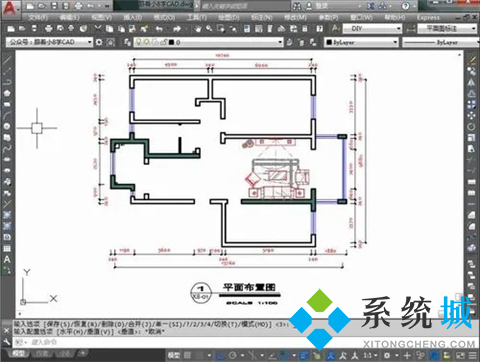Select the Polyline draw tool
Screen dimensions: 480x362
(7, 82)
